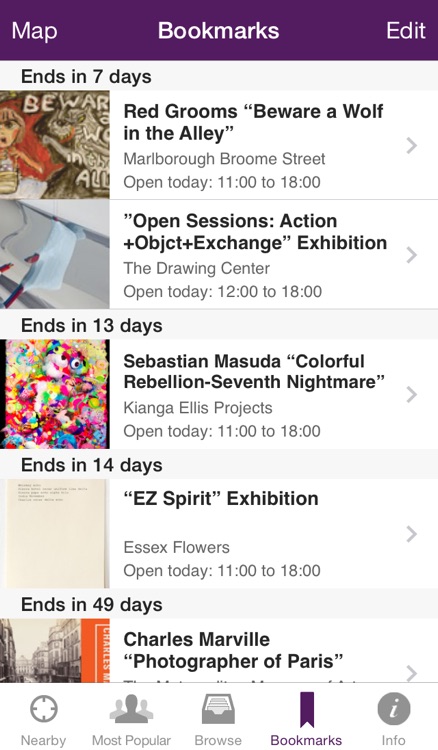Open chevron for EZ Spirit Exhibition

click(411, 534)
